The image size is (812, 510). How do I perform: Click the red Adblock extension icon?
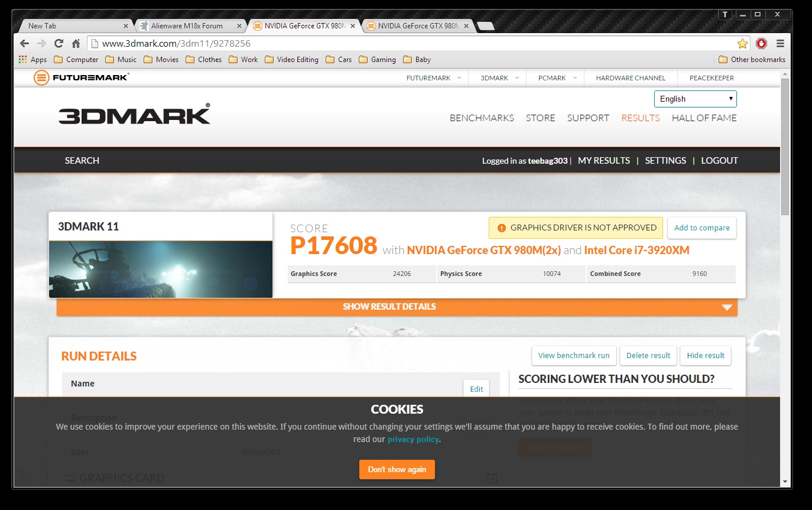click(761, 43)
